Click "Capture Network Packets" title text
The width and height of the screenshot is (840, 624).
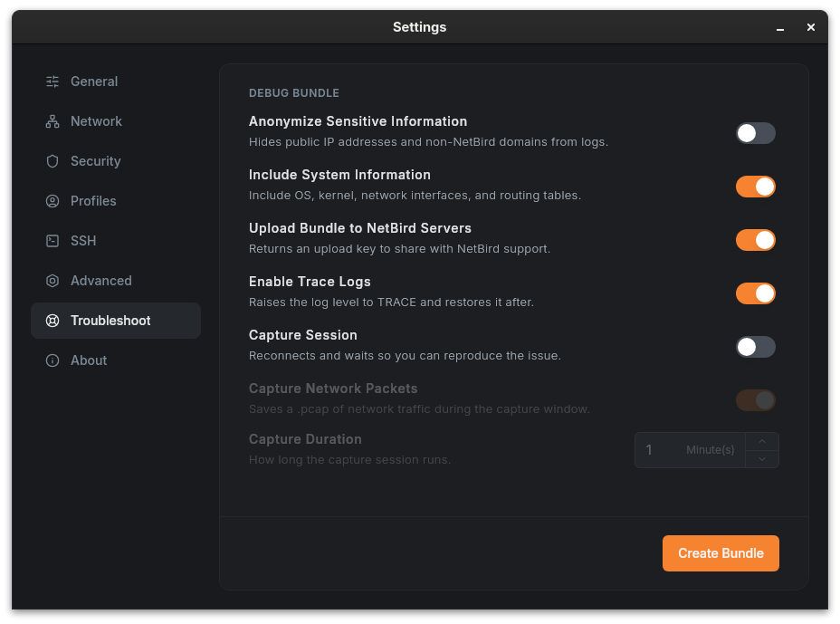click(333, 389)
